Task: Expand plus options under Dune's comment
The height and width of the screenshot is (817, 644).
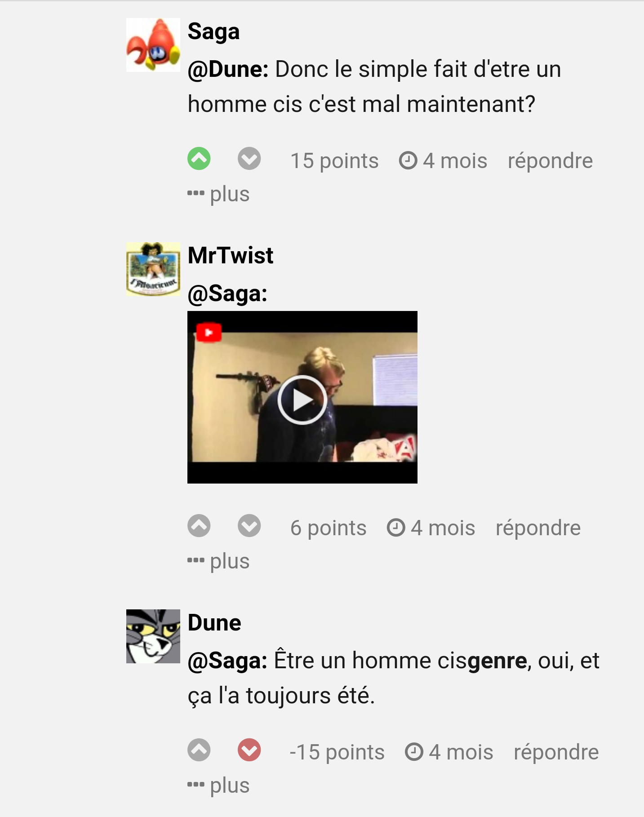Action: 219,786
